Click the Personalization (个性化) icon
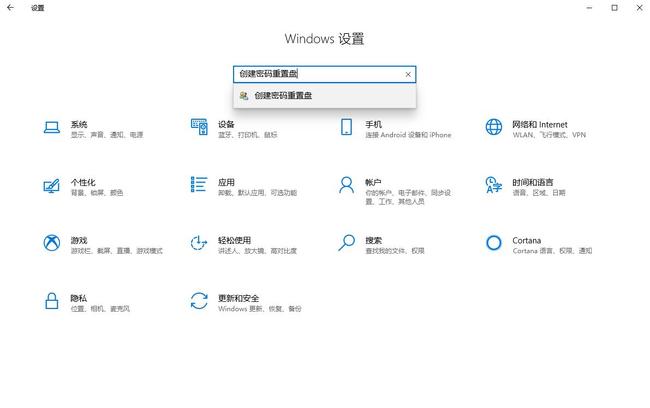Viewport: 650px width, 408px height. [52, 186]
